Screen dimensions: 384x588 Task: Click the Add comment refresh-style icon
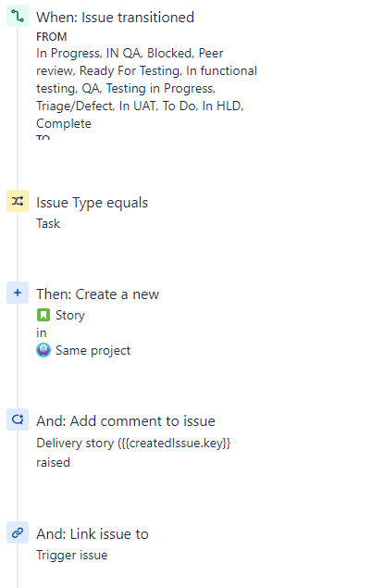coord(18,419)
